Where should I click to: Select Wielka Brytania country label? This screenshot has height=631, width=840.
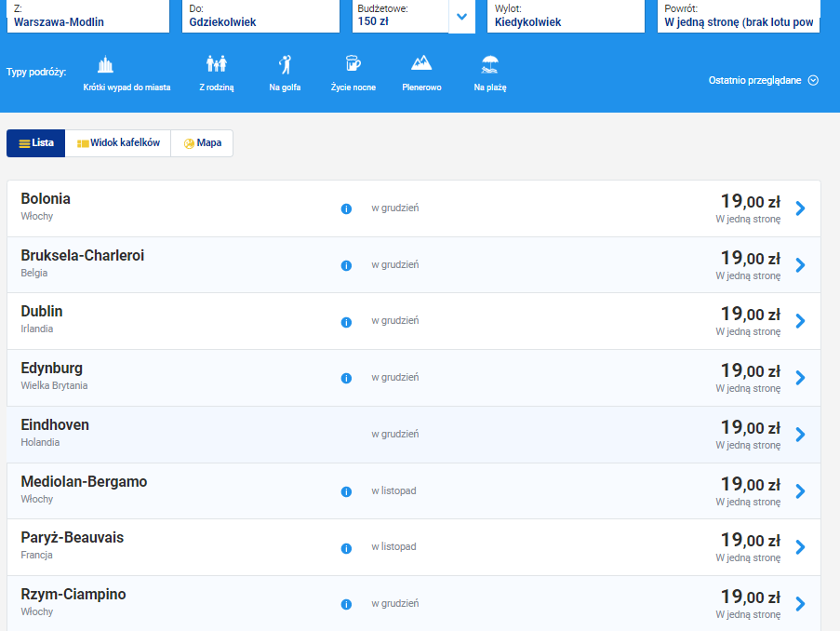click(x=54, y=386)
